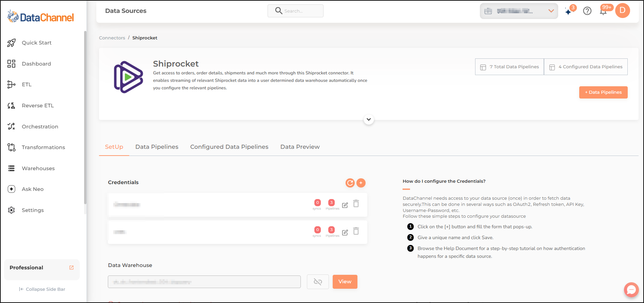Click second credential's Pipelines count badge
644x303 pixels.
[x=332, y=230]
